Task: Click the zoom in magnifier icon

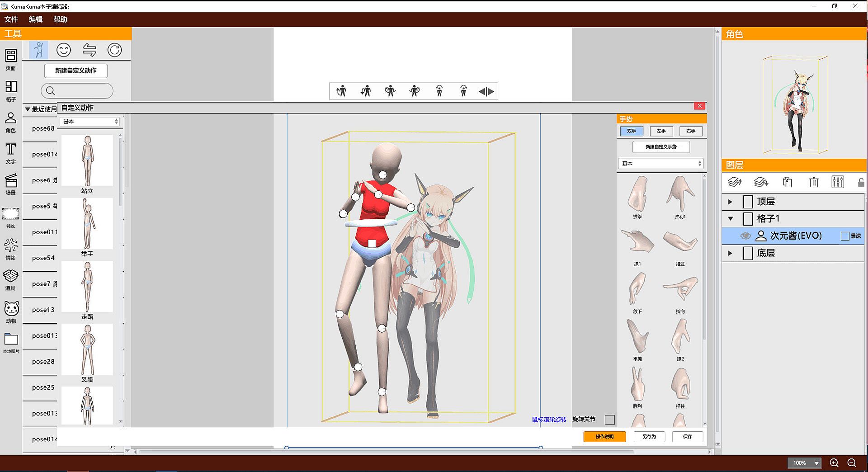Action: pos(834,463)
